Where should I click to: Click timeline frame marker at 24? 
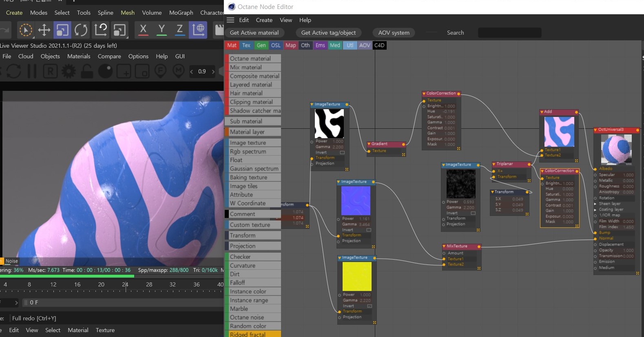click(125, 285)
